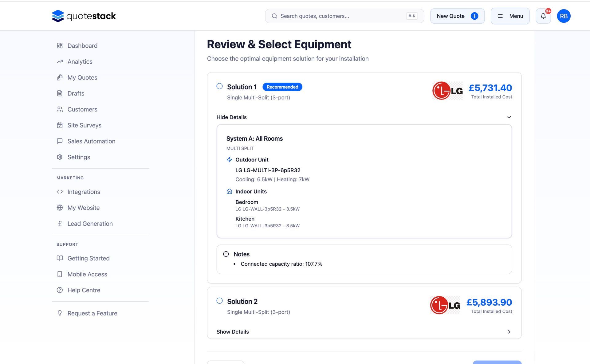Open Analytics via its trend icon
Viewport: 590px width, 364px height.
click(60, 61)
